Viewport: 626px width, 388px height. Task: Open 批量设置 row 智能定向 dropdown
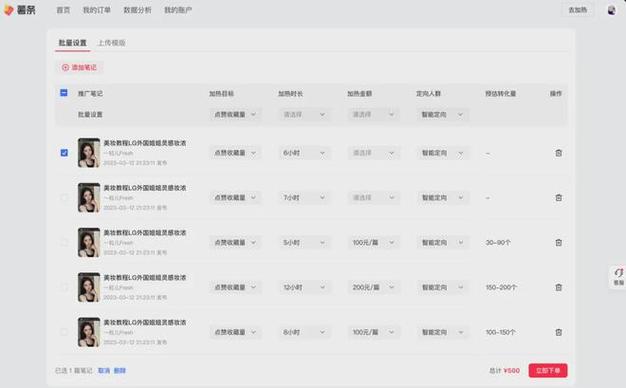coord(442,115)
